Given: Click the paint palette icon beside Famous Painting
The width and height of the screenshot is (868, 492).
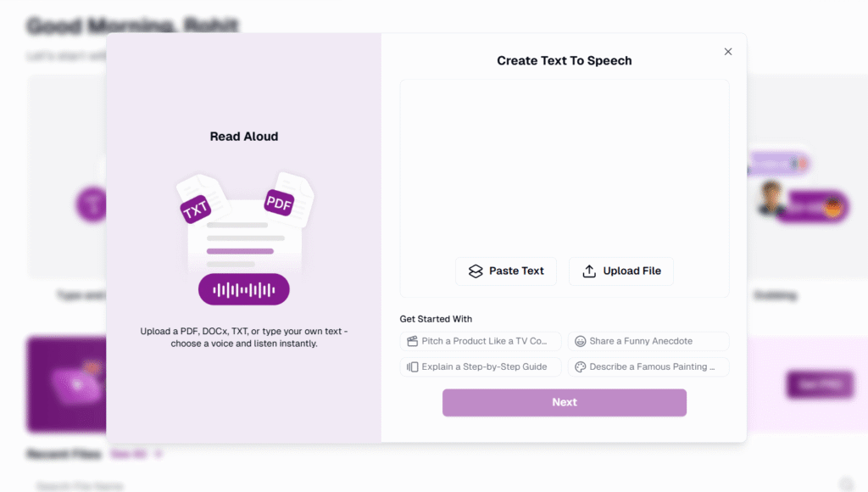Looking at the screenshot, I should [x=580, y=366].
